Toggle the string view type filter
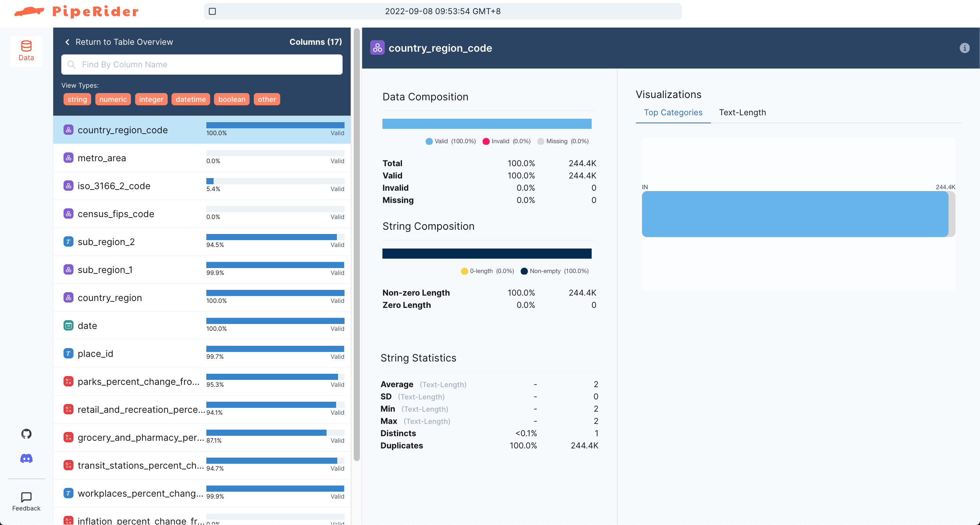Screen dimensions: 980x525 click(x=77, y=100)
